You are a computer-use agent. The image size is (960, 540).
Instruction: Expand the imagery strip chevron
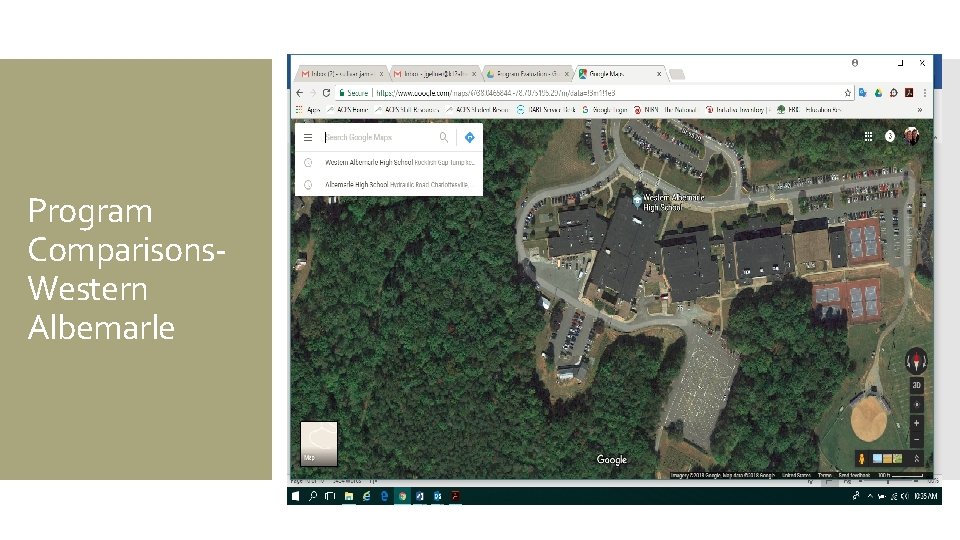[917, 459]
